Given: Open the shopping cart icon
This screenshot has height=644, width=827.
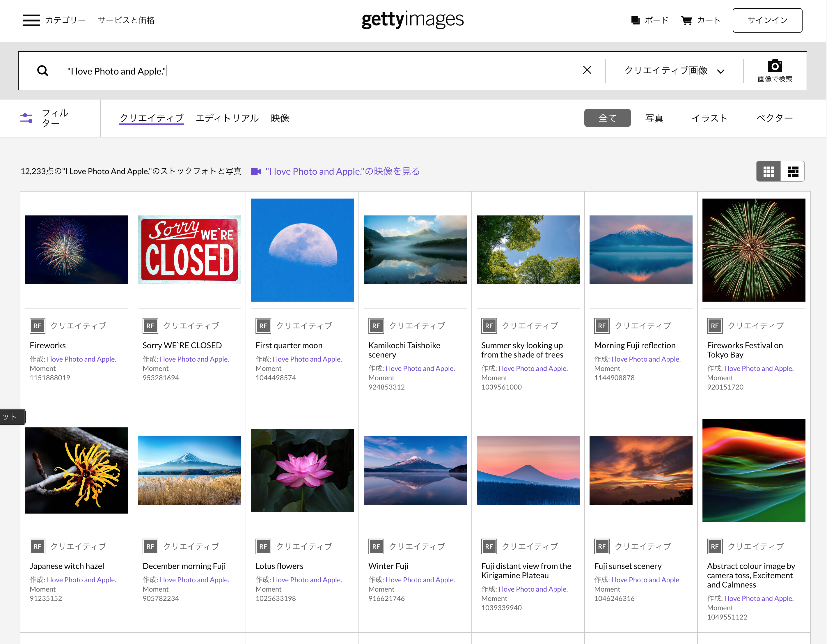Looking at the screenshot, I should 686,20.
